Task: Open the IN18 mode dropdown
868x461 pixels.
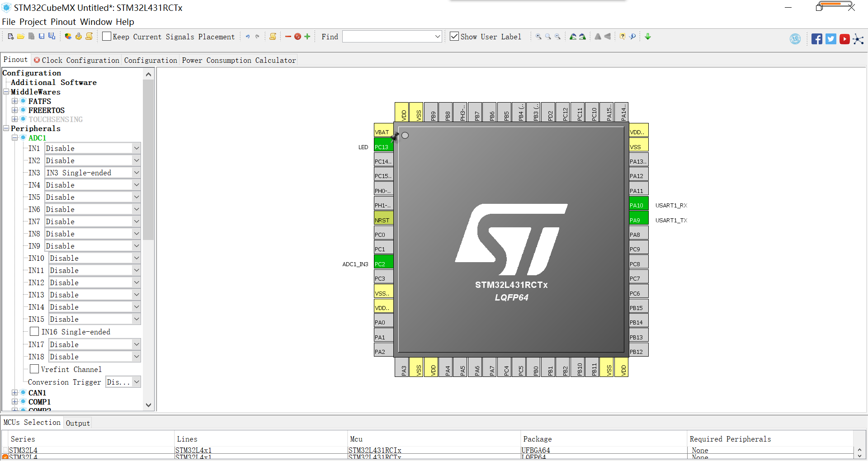Action: (94, 357)
